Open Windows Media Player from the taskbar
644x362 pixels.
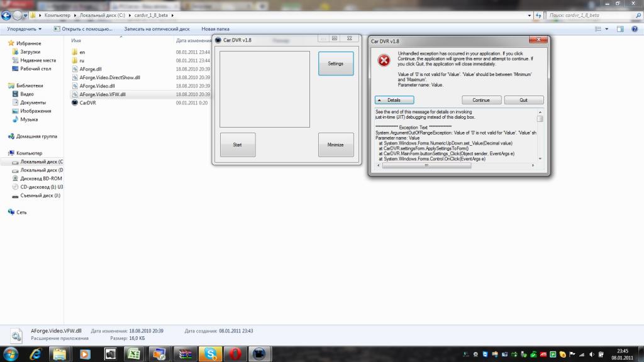pyautogui.click(x=85, y=354)
